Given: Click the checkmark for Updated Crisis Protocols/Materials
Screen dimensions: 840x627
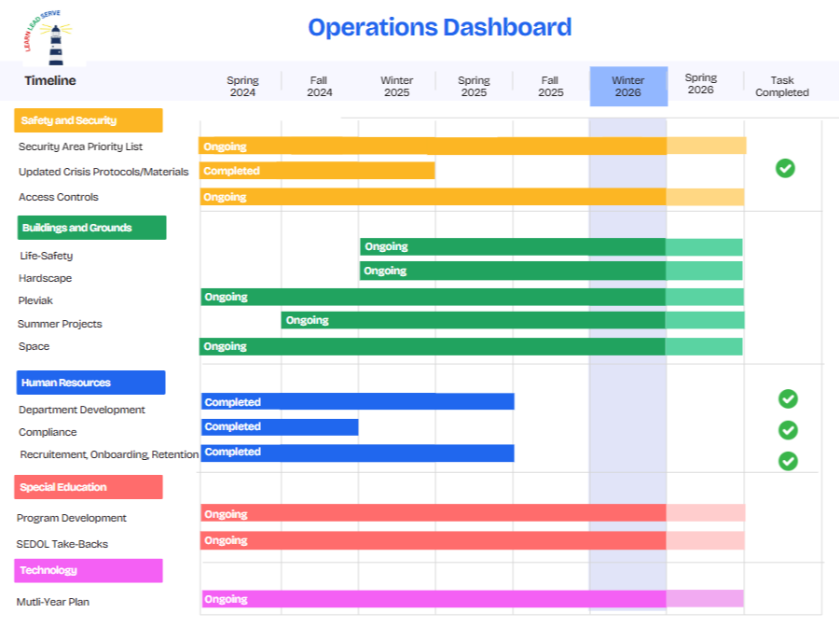Looking at the screenshot, I should [x=785, y=168].
